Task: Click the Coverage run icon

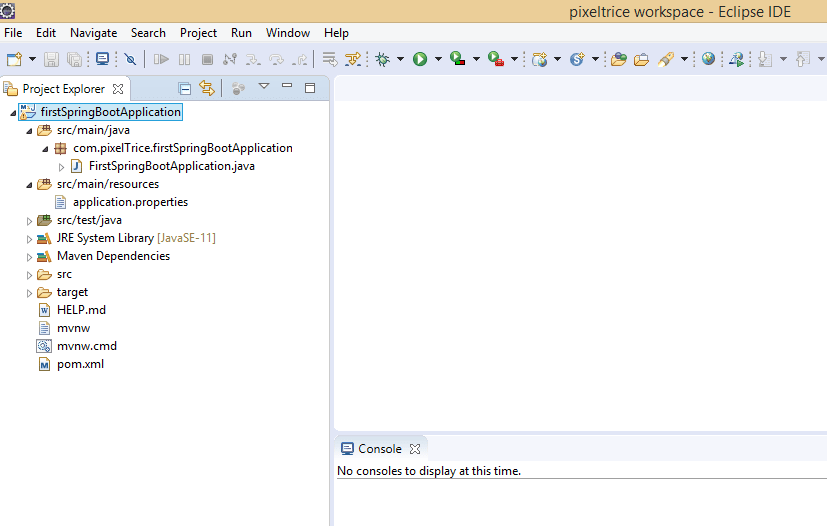Action: coord(457,59)
